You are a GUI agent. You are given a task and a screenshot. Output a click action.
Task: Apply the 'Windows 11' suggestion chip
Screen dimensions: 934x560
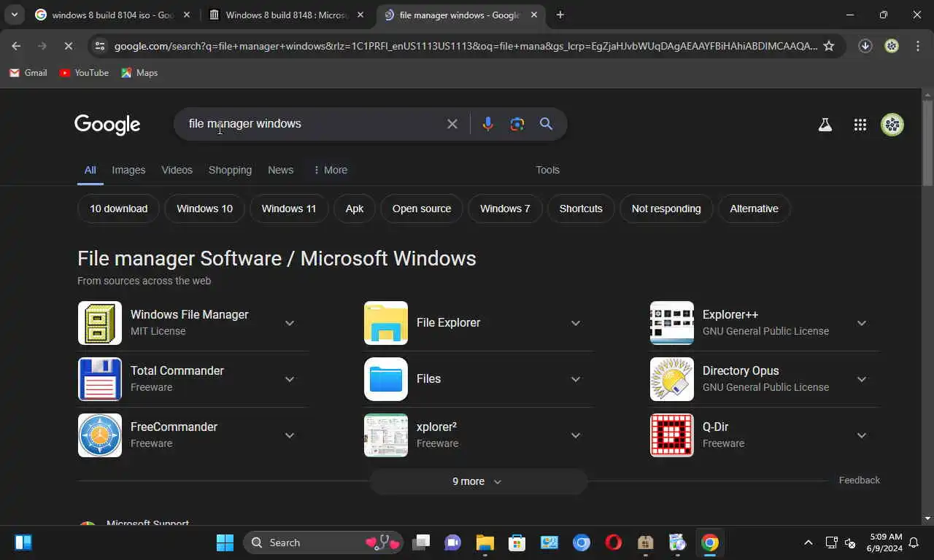click(x=289, y=209)
